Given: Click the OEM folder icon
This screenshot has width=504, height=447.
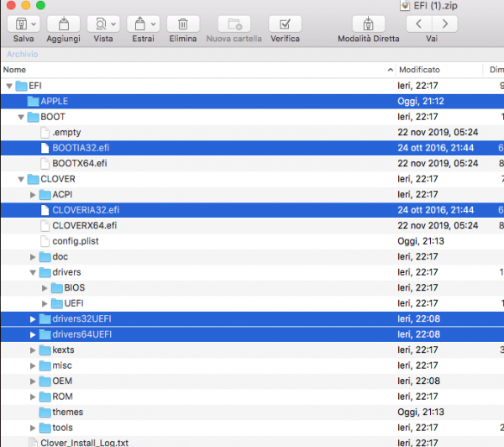Looking at the screenshot, I should pyautogui.click(x=45, y=381).
